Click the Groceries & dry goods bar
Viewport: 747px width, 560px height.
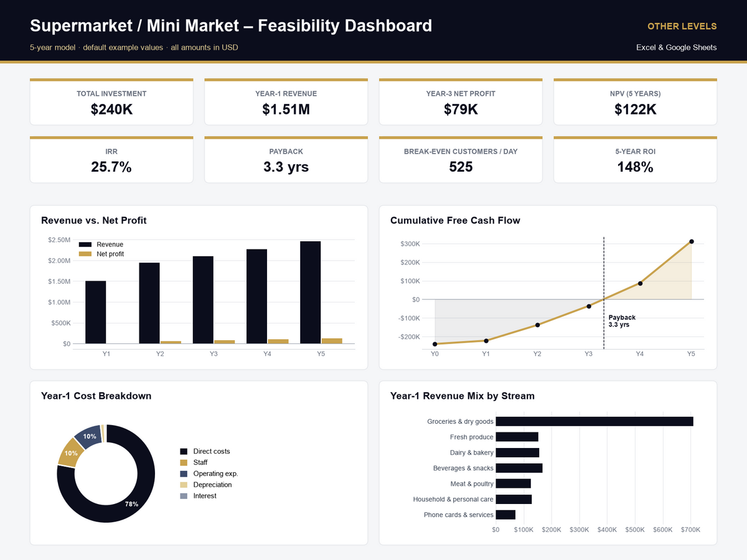594,421
